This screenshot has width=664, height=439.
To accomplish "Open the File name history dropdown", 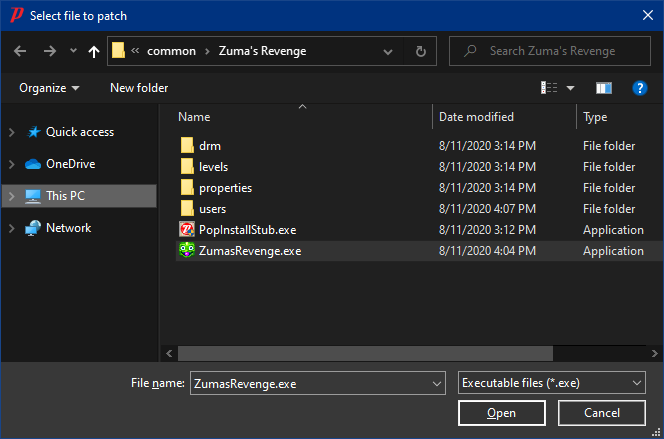I will point(437,384).
